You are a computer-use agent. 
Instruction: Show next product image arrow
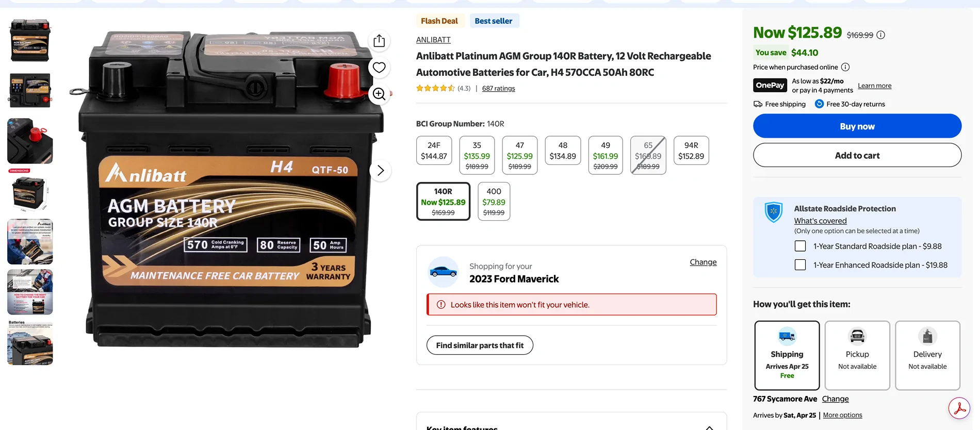(380, 171)
